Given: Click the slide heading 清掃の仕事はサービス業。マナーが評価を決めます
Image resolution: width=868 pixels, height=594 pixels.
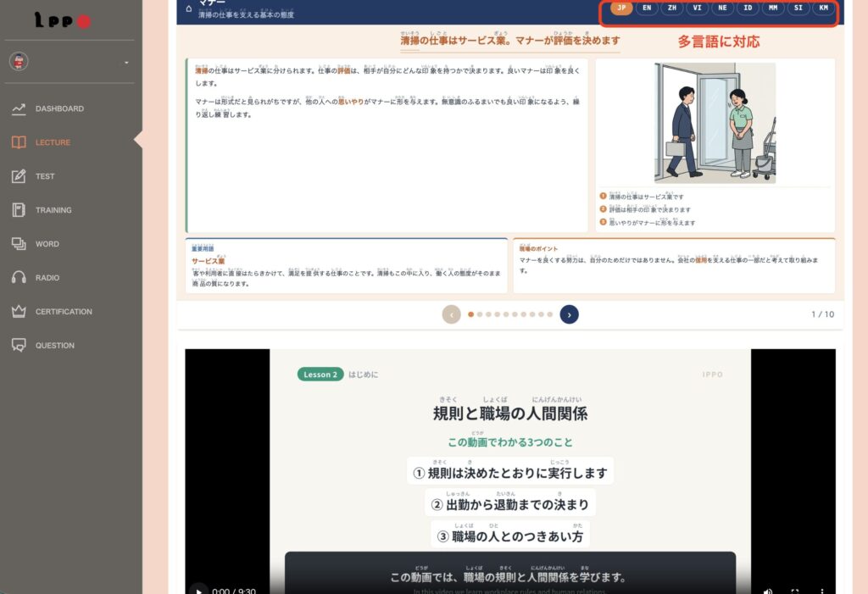Looking at the screenshot, I should 509,40.
